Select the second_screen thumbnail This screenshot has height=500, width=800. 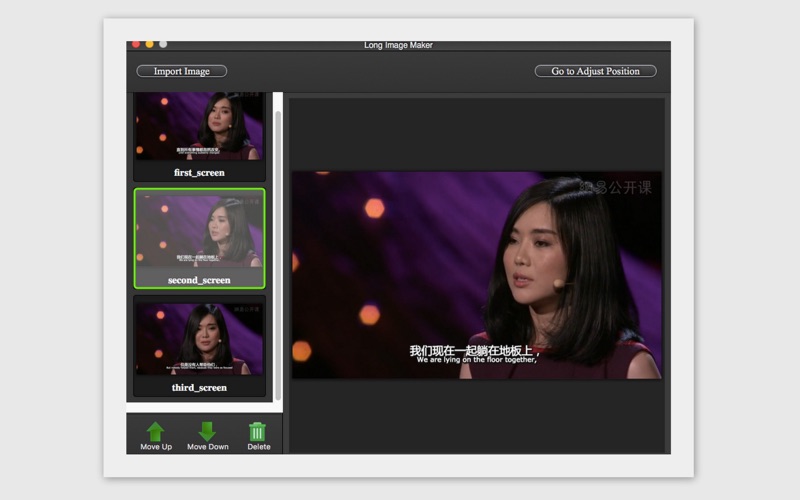(199, 238)
